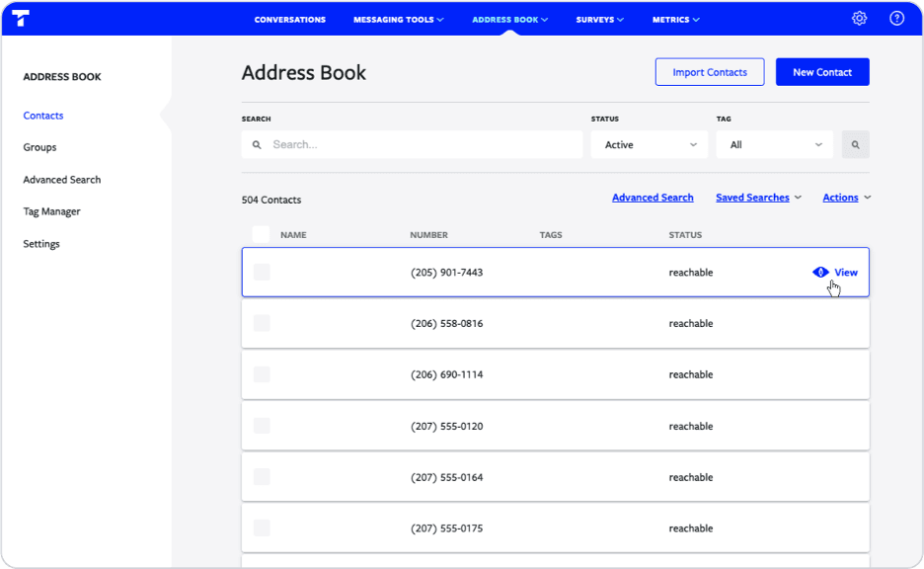Open the Metrics menu

tap(676, 20)
